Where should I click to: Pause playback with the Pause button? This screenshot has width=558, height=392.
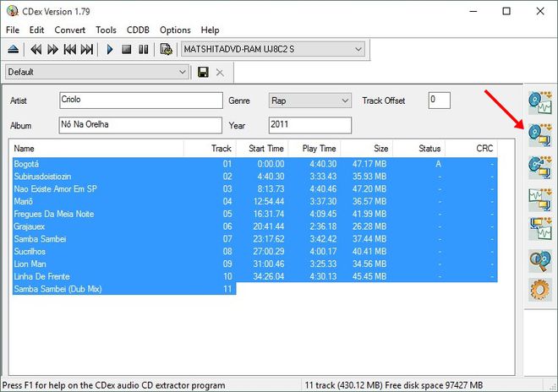(x=144, y=49)
